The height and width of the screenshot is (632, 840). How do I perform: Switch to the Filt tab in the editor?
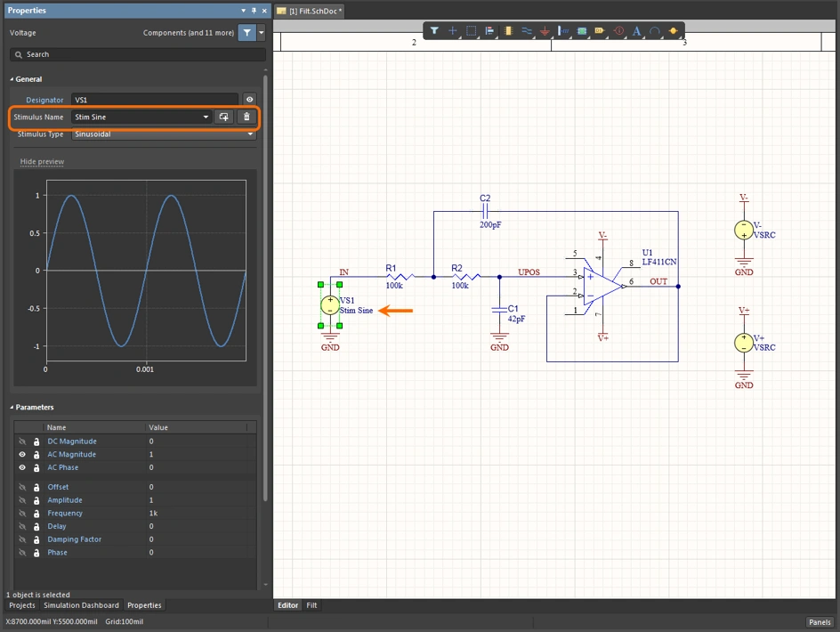pos(311,605)
